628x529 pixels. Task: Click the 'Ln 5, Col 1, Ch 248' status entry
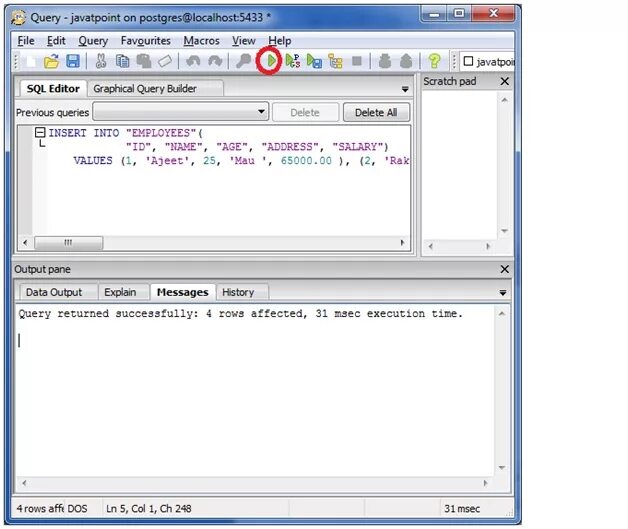click(x=149, y=509)
